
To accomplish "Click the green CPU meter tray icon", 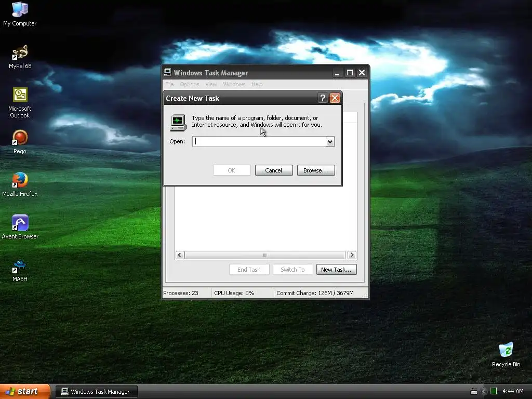I will [494, 391].
